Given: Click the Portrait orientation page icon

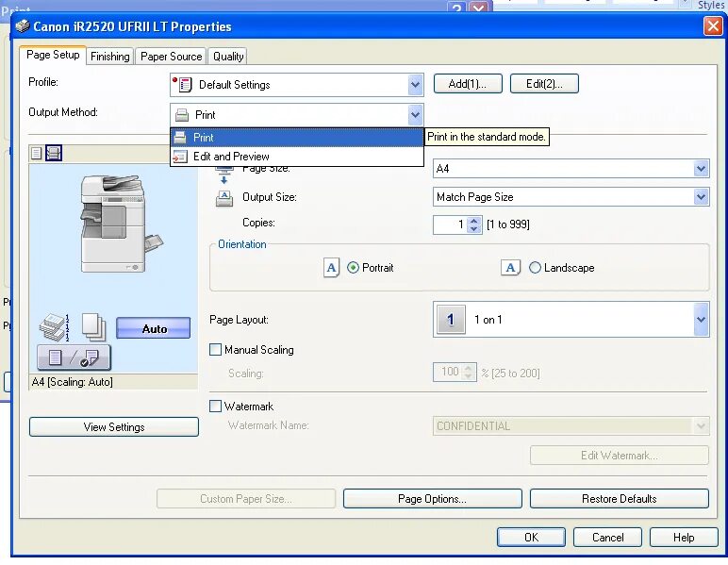Looking at the screenshot, I should [331, 268].
